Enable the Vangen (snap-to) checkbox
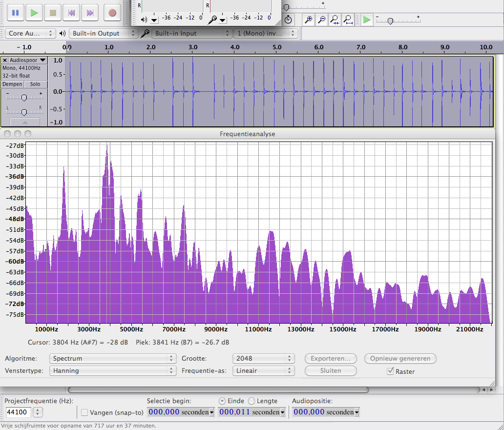The image size is (504, 430). [84, 412]
